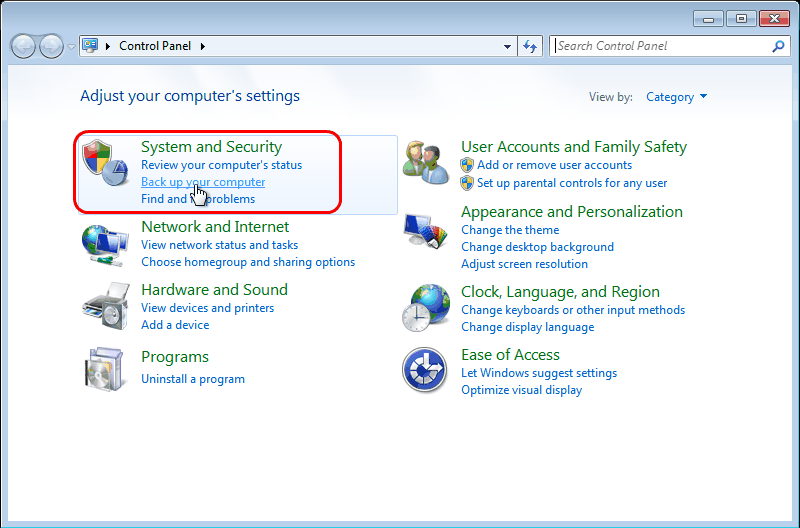The width and height of the screenshot is (800, 528).
Task: Open Ease of Access heading
Action: 510,355
